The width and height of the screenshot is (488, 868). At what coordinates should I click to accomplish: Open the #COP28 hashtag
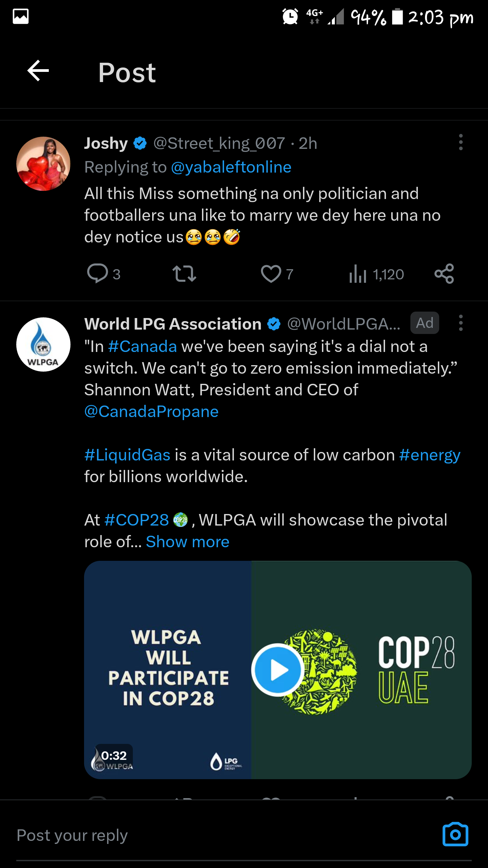[137, 520]
